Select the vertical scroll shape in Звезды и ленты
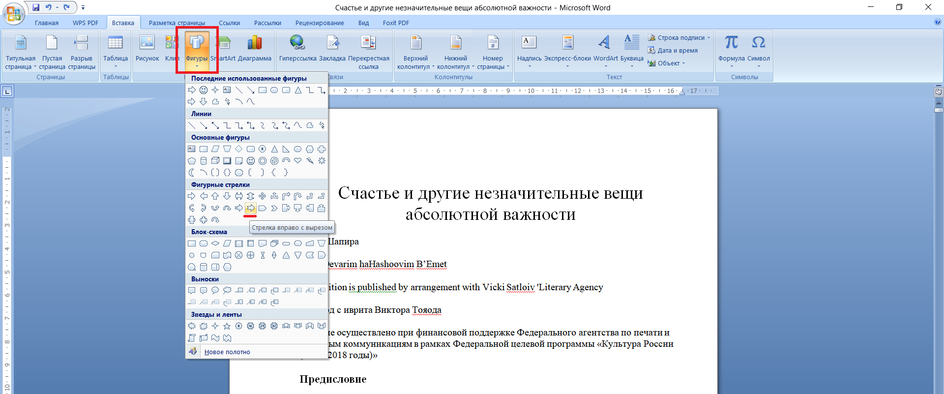This screenshot has height=394, width=944. pos(191,339)
